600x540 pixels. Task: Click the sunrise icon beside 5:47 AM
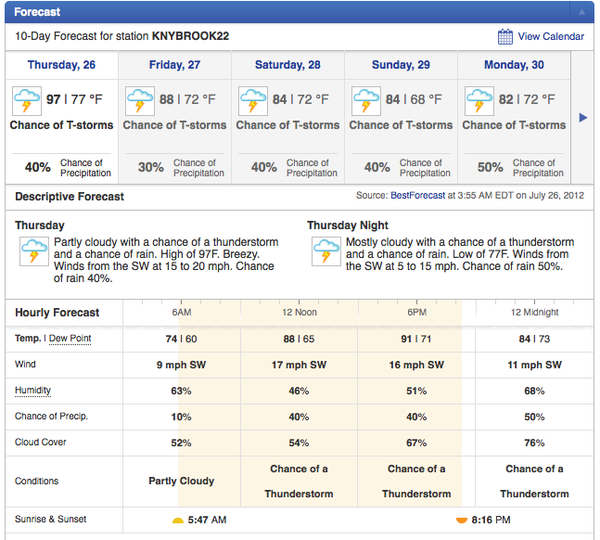pos(178,520)
